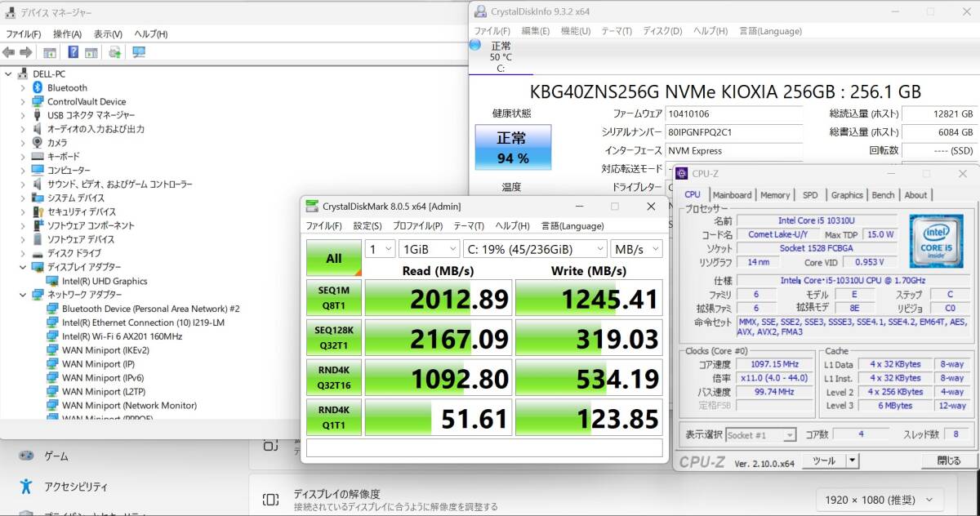Open the 1920 × 1080 resolution dropdown

pyautogui.click(x=879, y=500)
